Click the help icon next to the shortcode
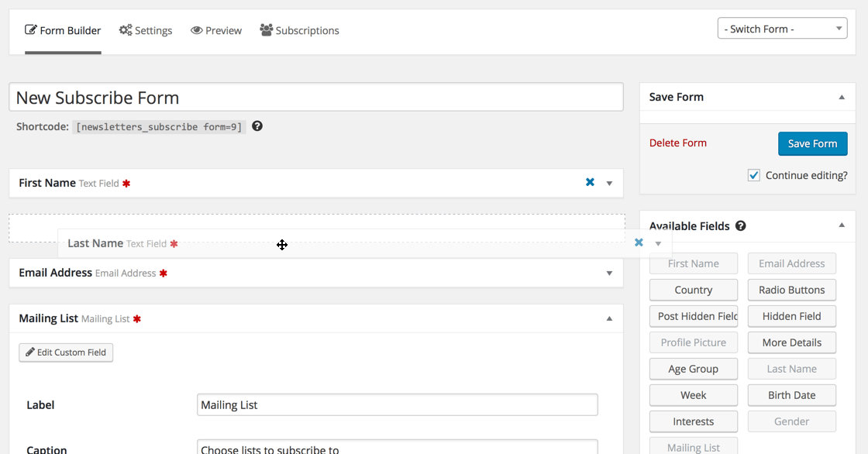The image size is (868, 454). (257, 126)
